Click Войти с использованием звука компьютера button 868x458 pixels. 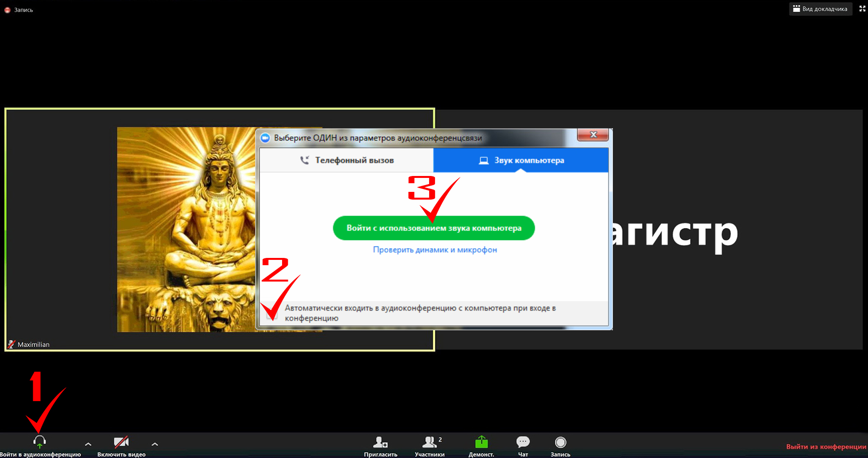point(434,228)
